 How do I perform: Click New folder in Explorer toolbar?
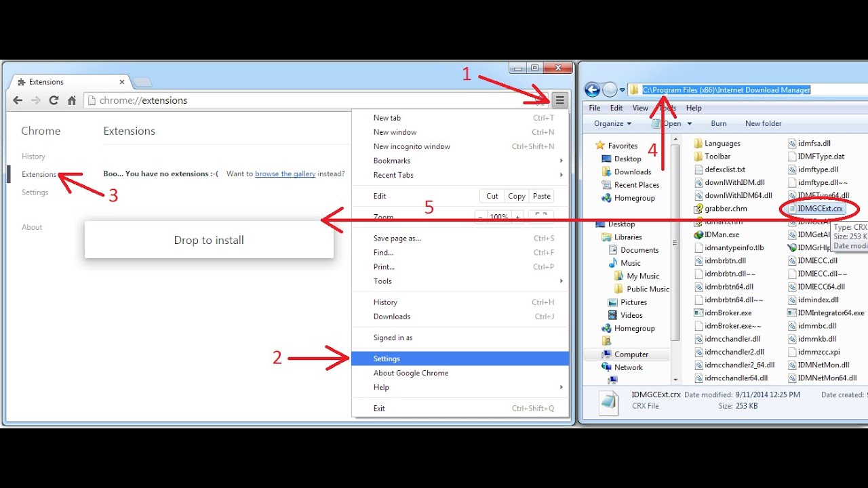[764, 123]
